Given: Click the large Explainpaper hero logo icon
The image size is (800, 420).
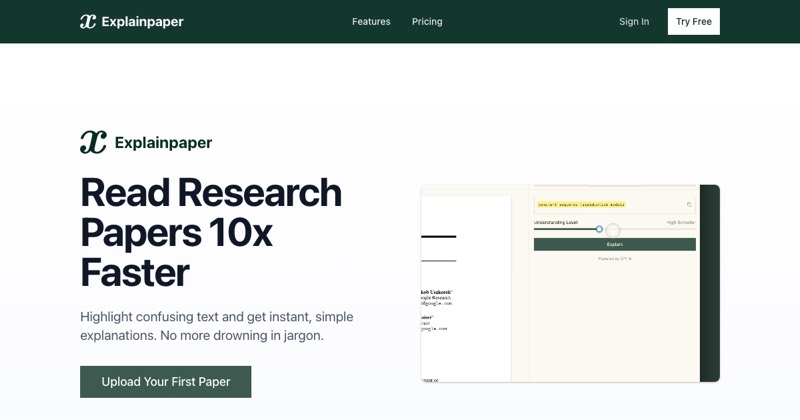Looking at the screenshot, I should [93, 142].
